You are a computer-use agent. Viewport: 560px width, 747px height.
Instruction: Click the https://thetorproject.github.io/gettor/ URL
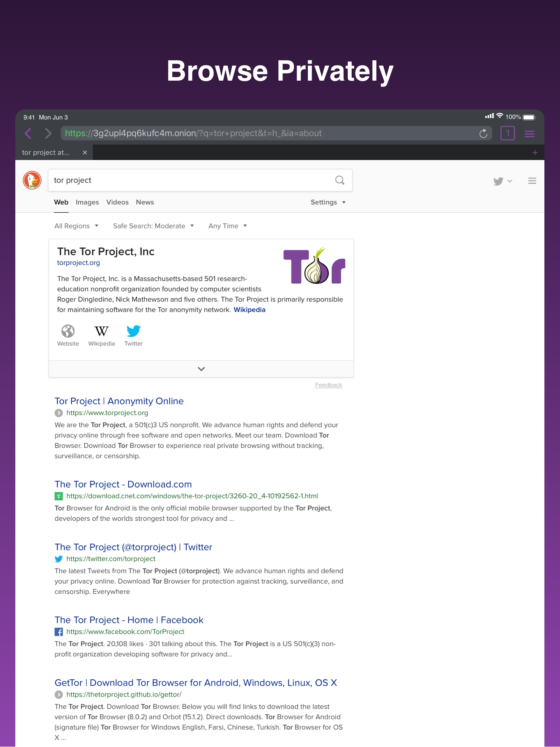[124, 695]
